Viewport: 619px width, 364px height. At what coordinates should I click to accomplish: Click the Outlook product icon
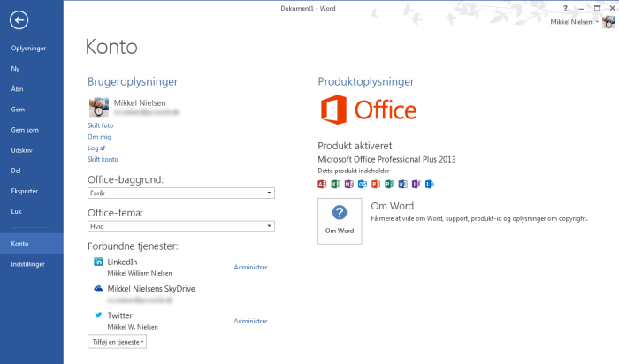tap(363, 184)
